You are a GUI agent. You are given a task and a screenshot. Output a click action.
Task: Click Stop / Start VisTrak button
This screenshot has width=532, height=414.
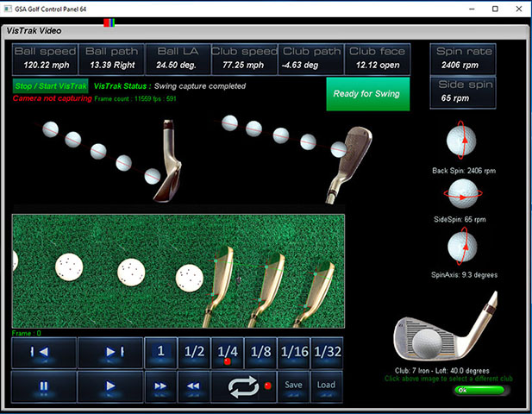tap(51, 86)
